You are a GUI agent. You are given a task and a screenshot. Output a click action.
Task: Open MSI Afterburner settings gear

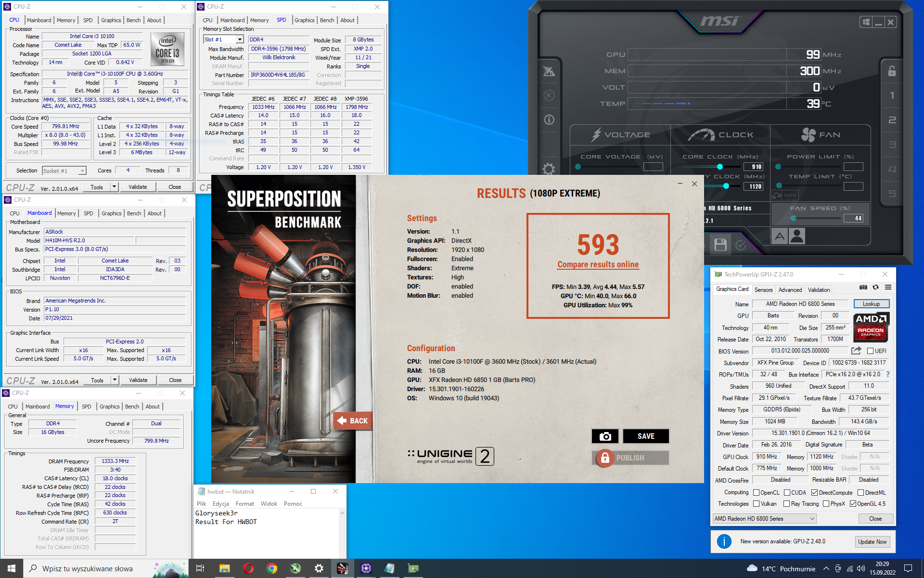click(549, 169)
